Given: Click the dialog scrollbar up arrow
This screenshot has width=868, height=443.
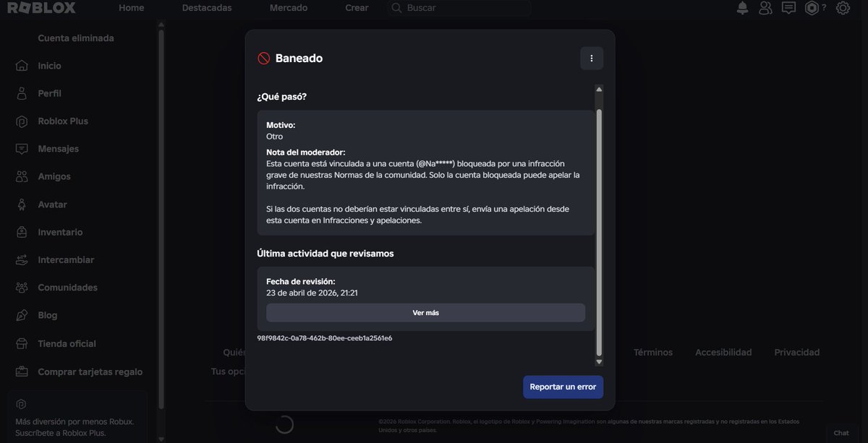Looking at the screenshot, I should 599,89.
